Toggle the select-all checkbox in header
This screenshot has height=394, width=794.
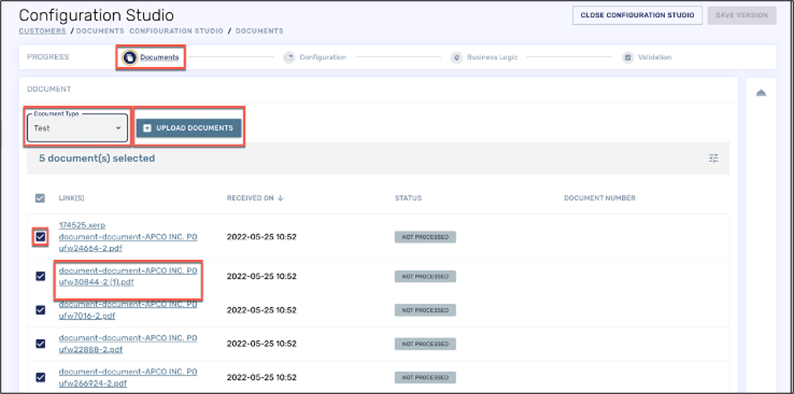[x=40, y=198]
